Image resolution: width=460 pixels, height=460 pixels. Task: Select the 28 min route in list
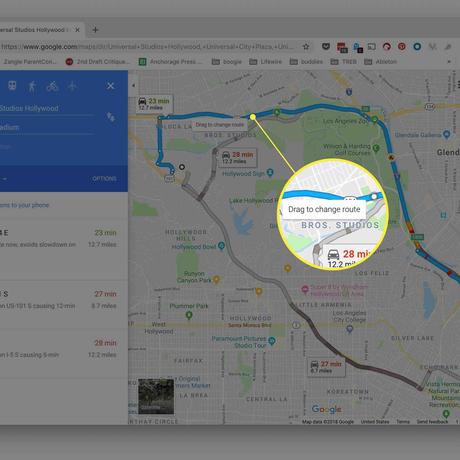click(64, 353)
